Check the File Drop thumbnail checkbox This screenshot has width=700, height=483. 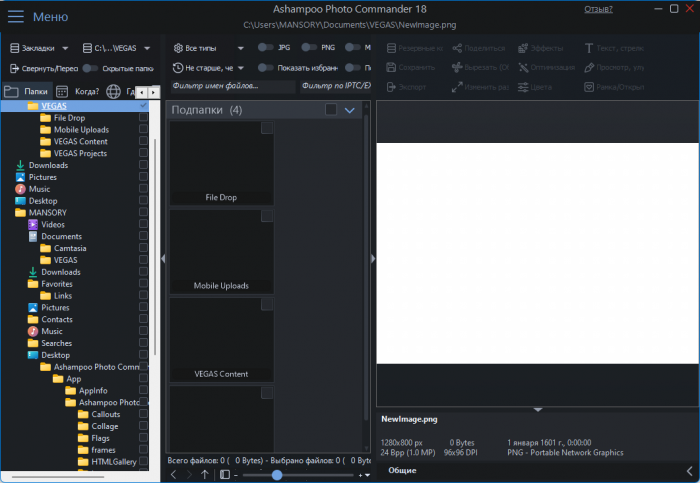click(x=267, y=128)
